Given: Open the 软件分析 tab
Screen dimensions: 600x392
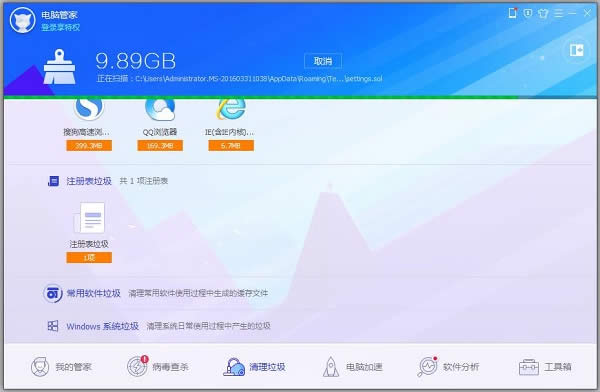Looking at the screenshot, I should [x=448, y=367].
